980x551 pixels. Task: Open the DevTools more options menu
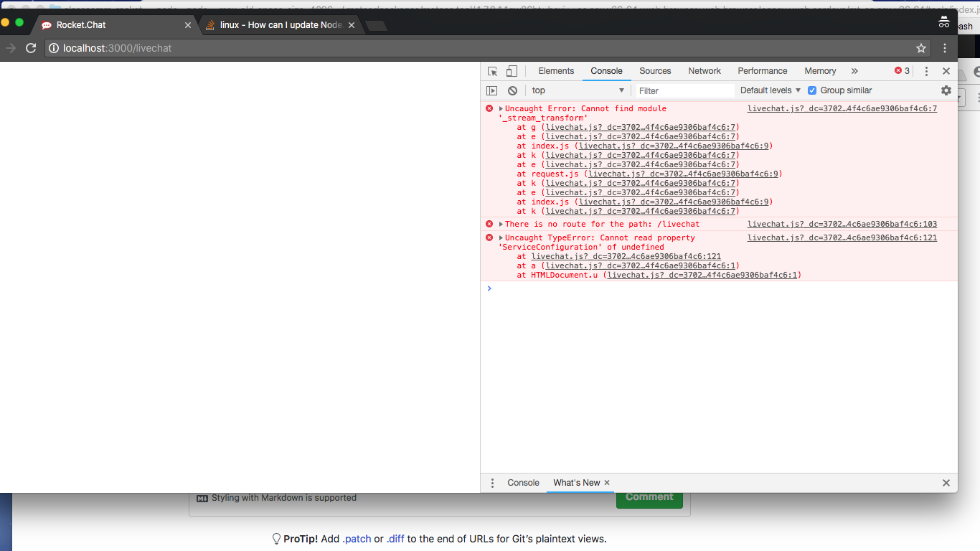coord(926,70)
